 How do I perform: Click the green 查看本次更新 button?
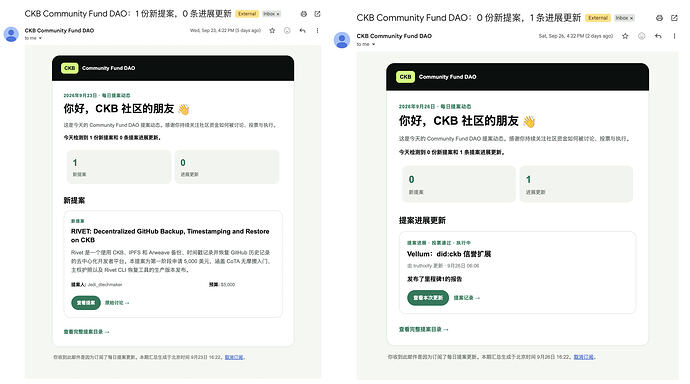[428, 298]
